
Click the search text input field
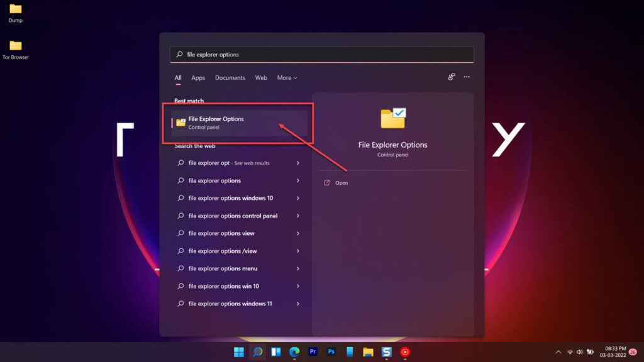[x=322, y=54]
